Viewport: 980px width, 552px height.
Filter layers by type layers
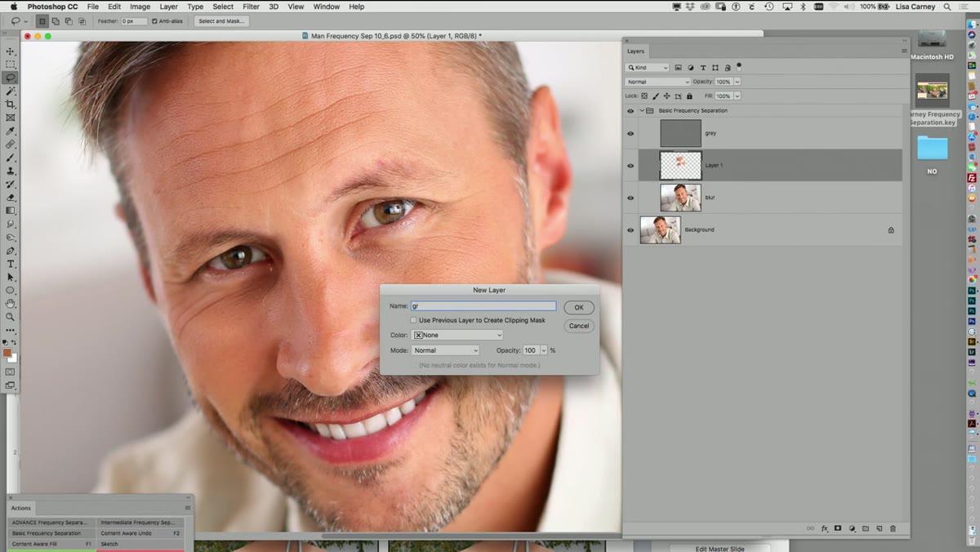coord(703,68)
